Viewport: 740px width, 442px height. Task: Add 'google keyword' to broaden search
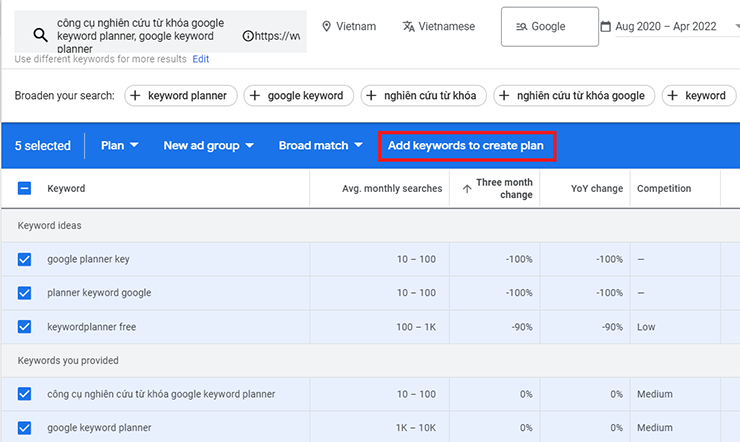point(299,96)
